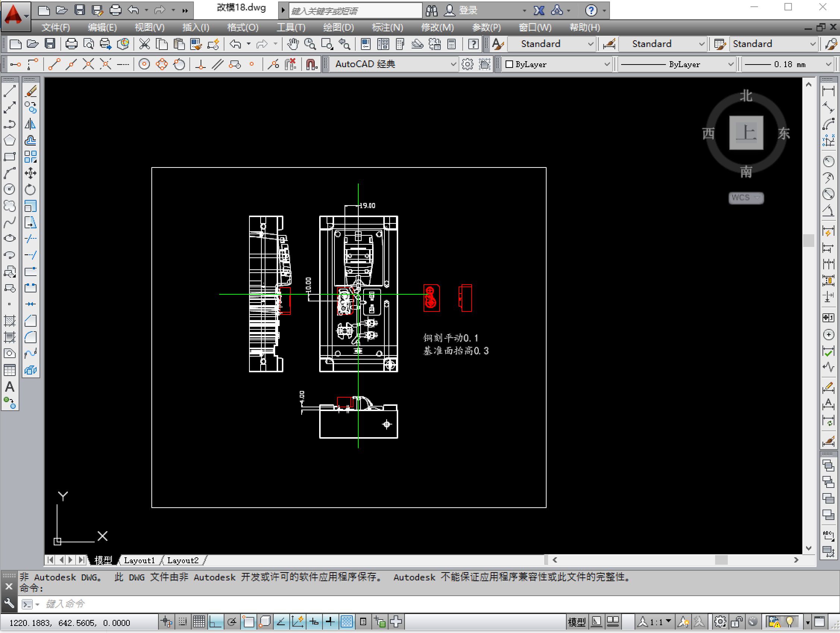Click the 键入命令 command input field
This screenshot has width=840, height=633.
coord(228,604)
